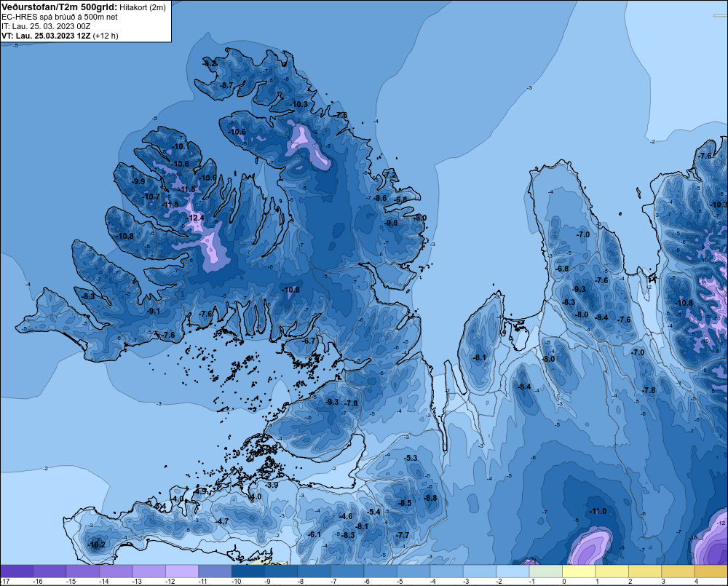
Task: Click the -8.7 temperature label
Action: (226, 85)
